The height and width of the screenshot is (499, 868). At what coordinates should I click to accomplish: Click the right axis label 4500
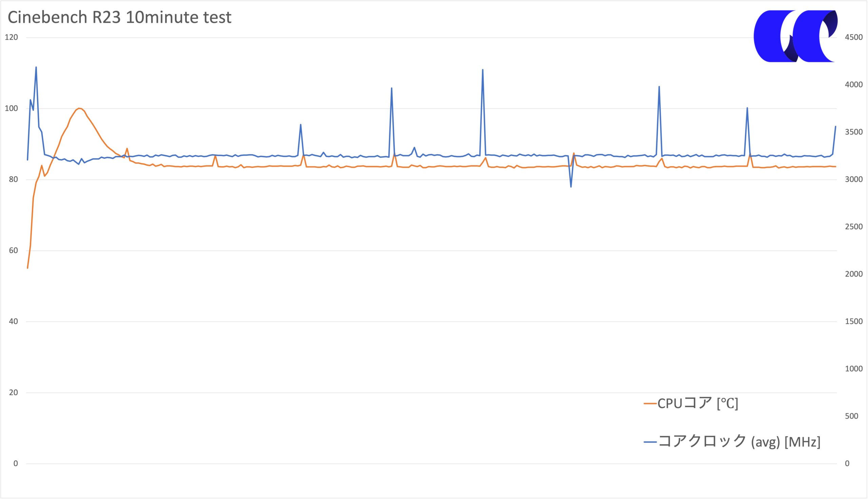[x=854, y=37]
